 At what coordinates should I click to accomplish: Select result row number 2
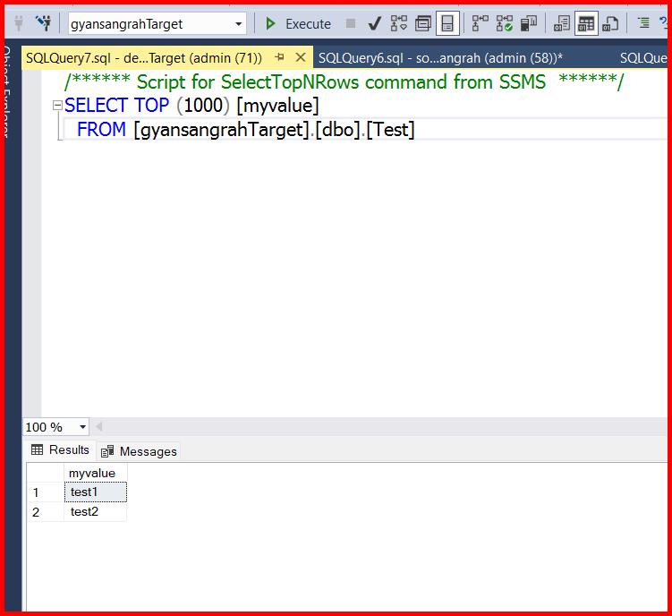[x=46, y=512]
